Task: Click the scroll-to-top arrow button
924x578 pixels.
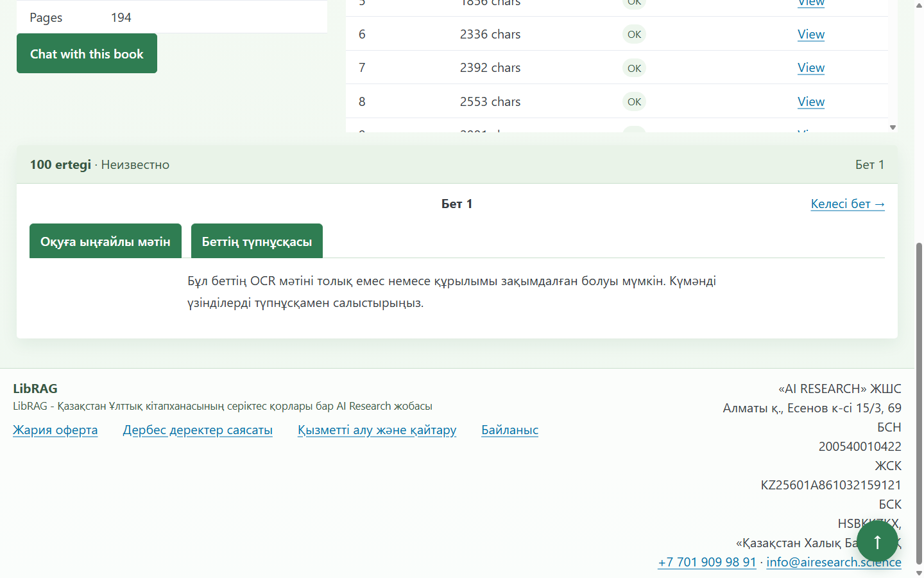Action: (x=877, y=541)
